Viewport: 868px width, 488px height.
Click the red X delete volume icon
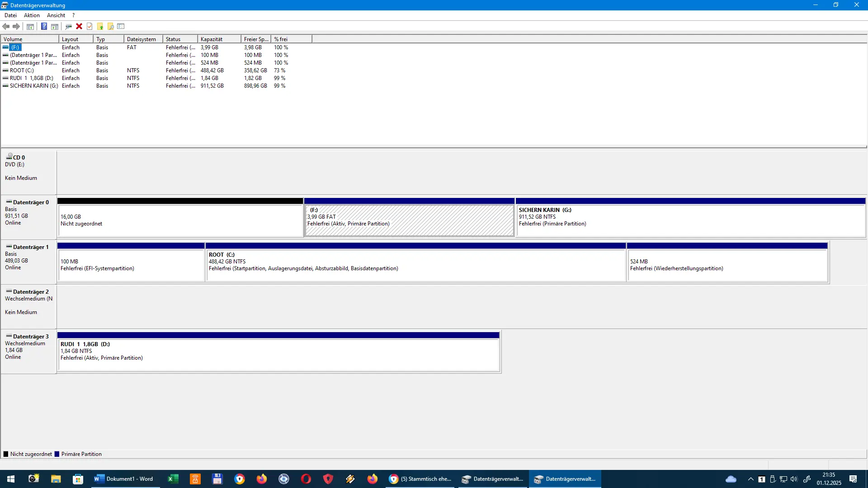point(79,26)
